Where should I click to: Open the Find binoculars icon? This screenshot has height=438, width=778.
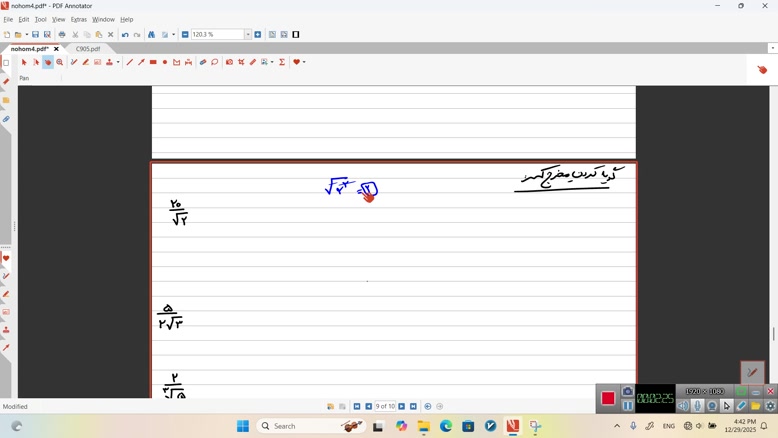click(152, 35)
